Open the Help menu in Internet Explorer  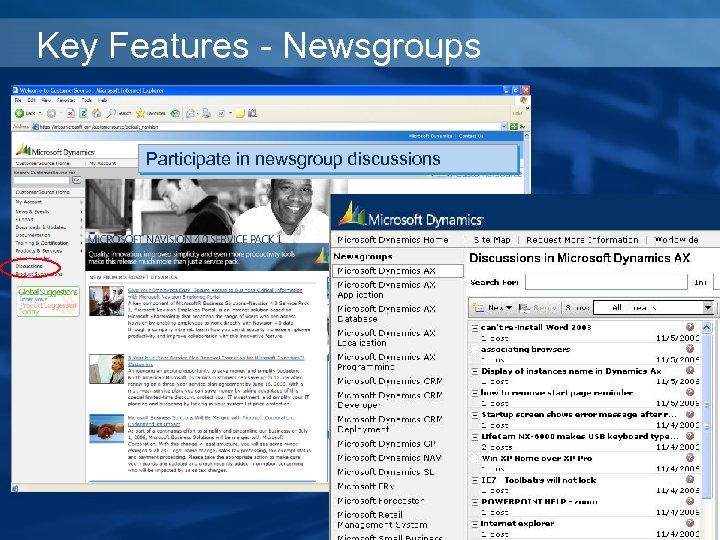click(102, 100)
